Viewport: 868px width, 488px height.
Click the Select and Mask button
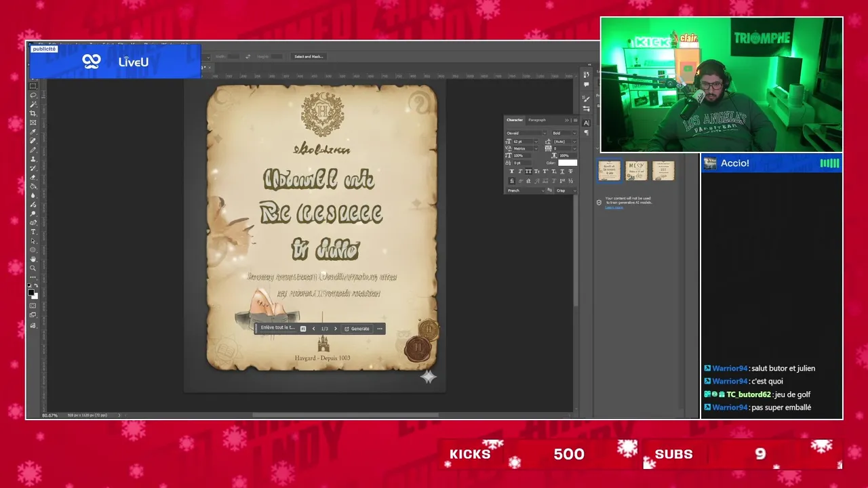[309, 56]
